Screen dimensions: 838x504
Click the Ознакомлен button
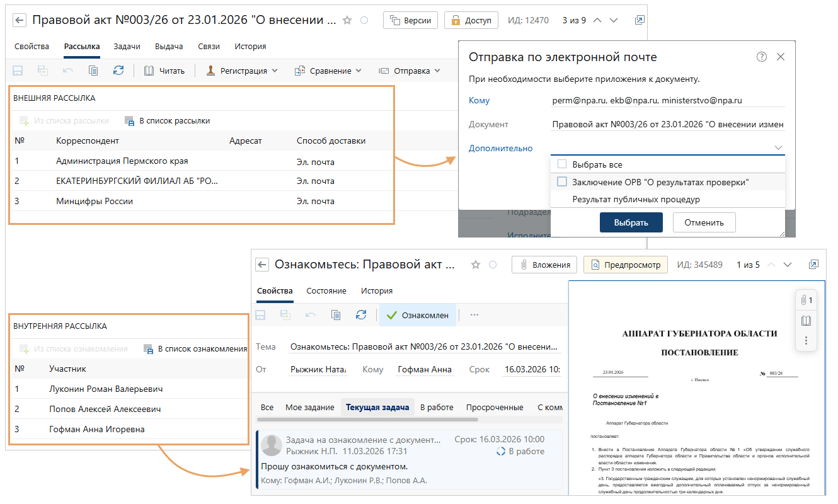pyautogui.click(x=418, y=315)
